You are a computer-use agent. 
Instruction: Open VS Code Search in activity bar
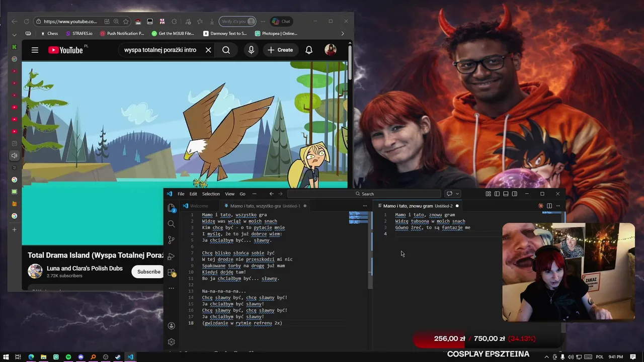point(172,224)
